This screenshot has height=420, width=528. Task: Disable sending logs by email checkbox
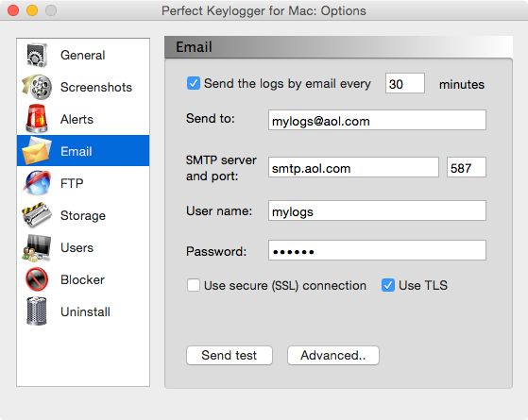pyautogui.click(x=194, y=83)
